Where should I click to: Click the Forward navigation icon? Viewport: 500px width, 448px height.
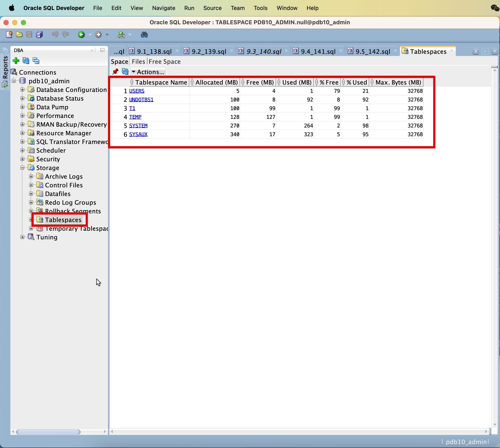(98, 35)
